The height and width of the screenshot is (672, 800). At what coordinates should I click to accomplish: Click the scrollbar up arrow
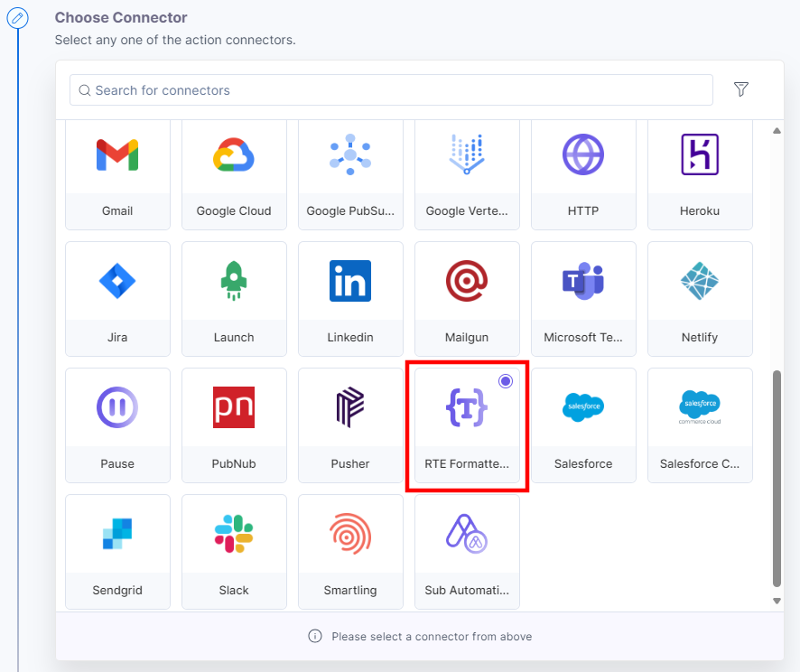click(x=777, y=131)
